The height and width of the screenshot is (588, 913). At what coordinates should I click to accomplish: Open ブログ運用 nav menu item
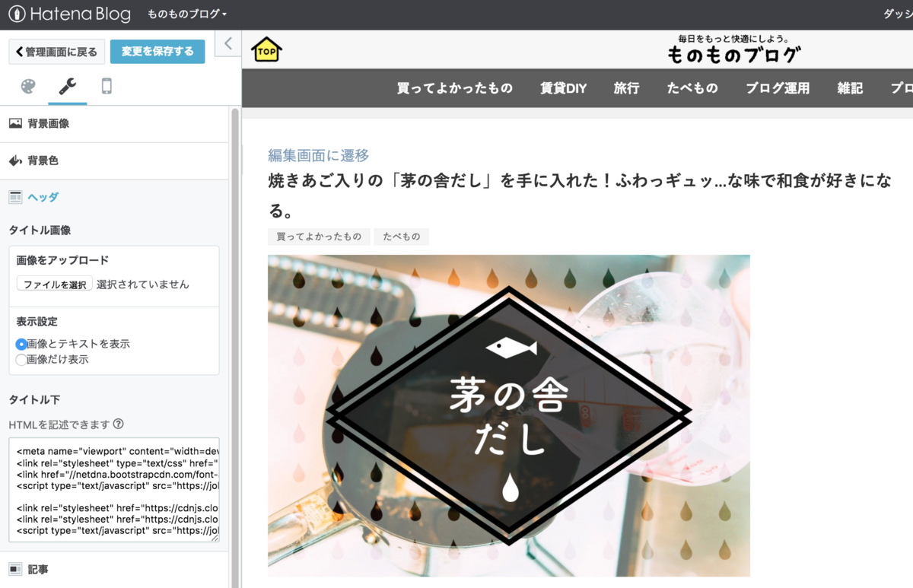778,88
